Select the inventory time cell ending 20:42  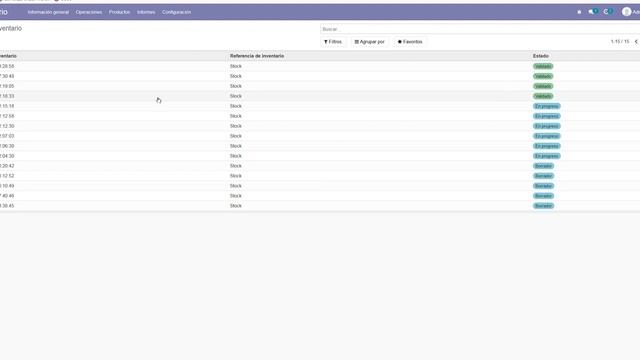(7, 166)
